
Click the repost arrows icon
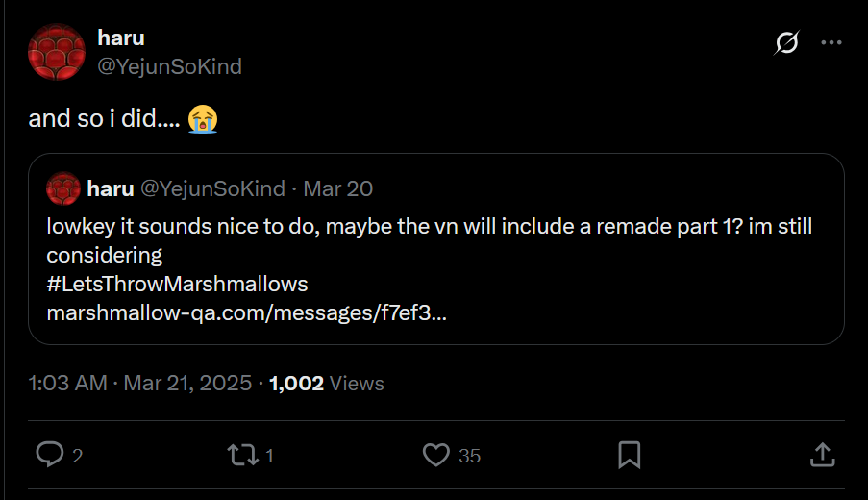coord(242,454)
